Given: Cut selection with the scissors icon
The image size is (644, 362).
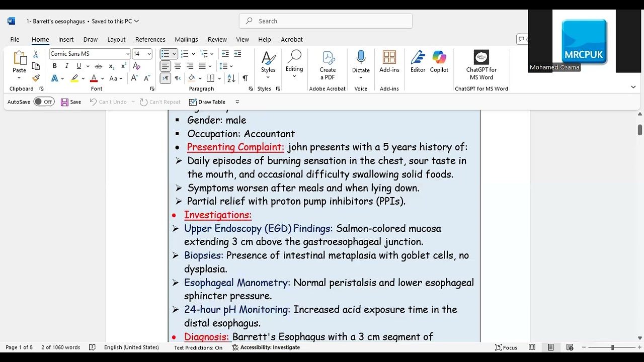Looking at the screenshot, I should [36, 54].
